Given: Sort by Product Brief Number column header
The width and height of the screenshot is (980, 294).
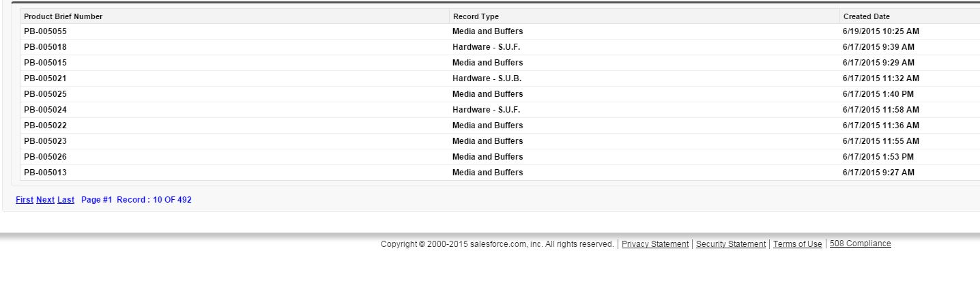Looking at the screenshot, I should 63,16.
